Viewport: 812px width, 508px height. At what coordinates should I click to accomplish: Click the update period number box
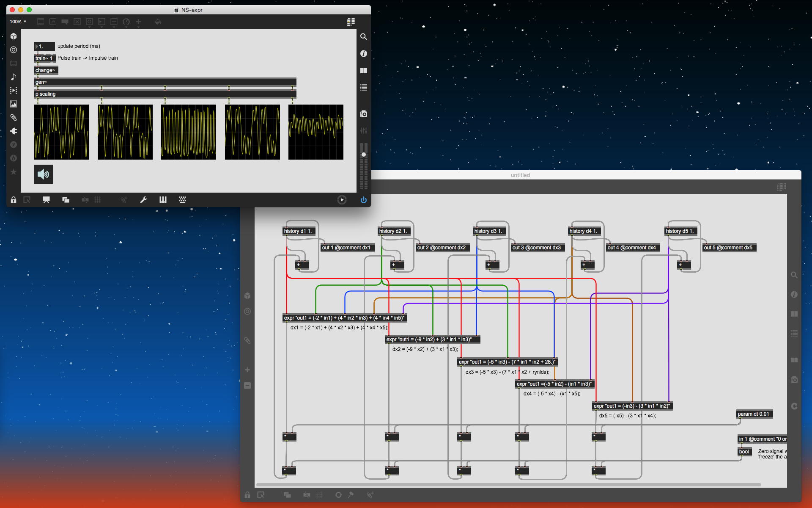click(44, 46)
